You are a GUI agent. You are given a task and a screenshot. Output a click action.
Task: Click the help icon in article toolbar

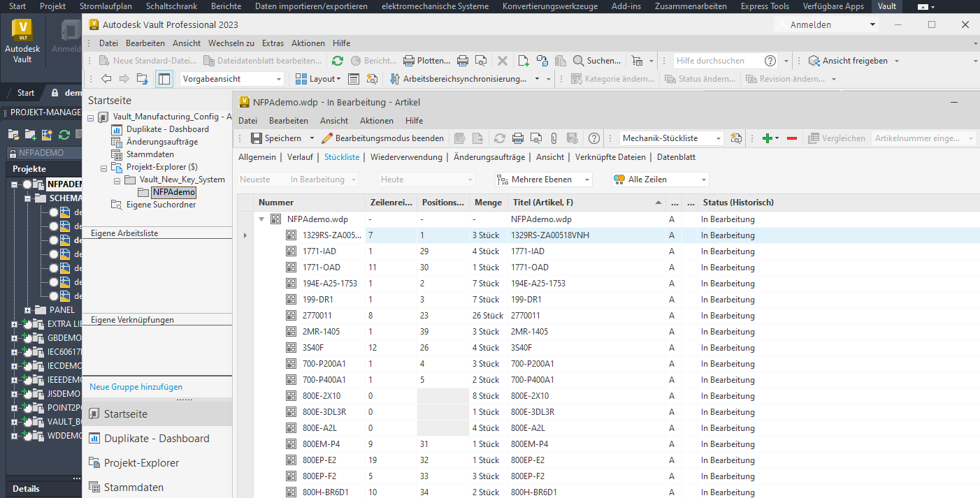(594, 138)
